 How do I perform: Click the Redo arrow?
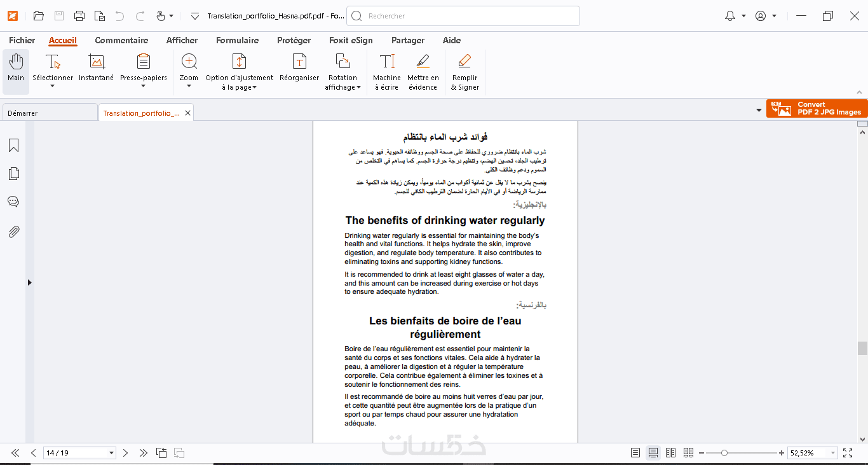(x=140, y=16)
